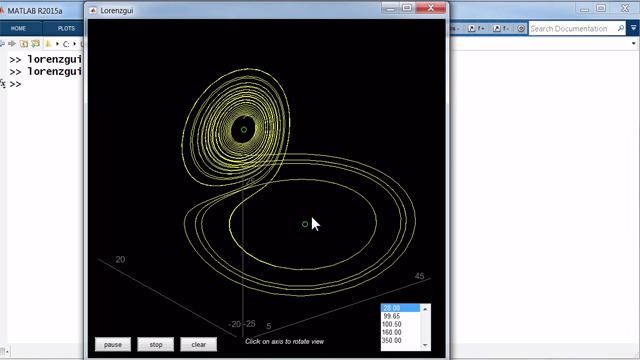Click the axis label 20

[x=120, y=260]
